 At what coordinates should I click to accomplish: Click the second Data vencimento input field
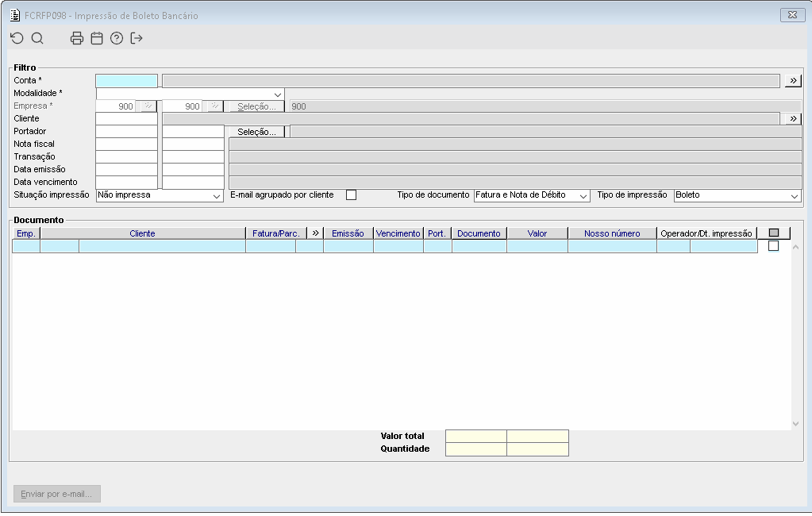193,183
